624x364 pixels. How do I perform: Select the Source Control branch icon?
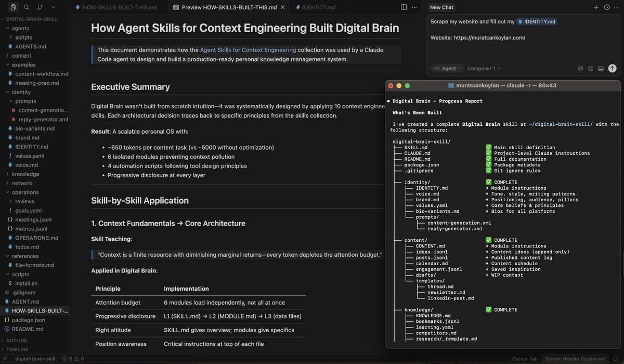[39, 8]
